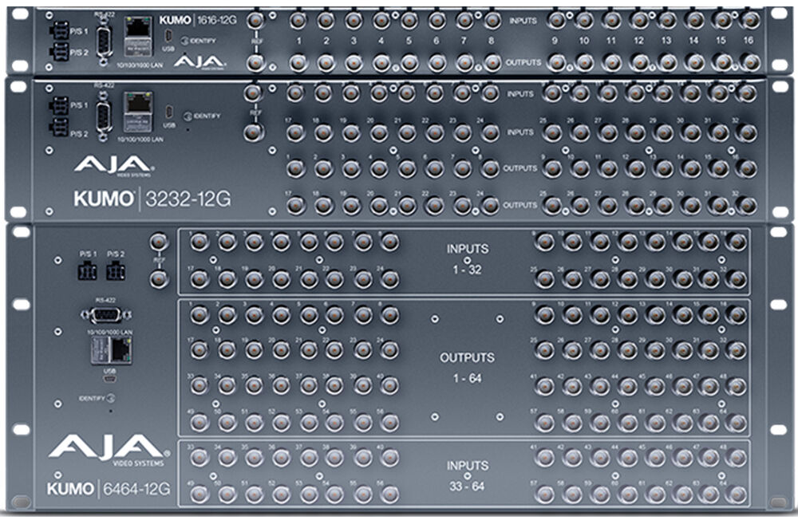
Task: Click the AJA logo on the 1616-12G unit
Action: (x=199, y=62)
